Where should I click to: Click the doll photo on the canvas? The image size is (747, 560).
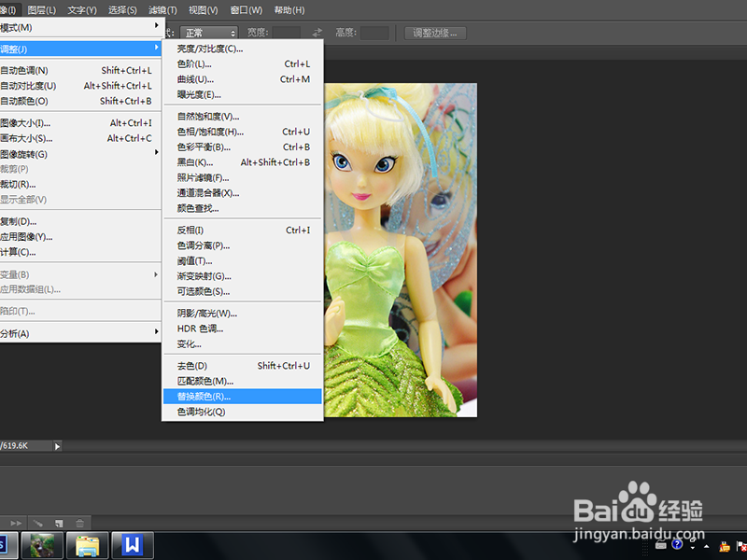401,250
